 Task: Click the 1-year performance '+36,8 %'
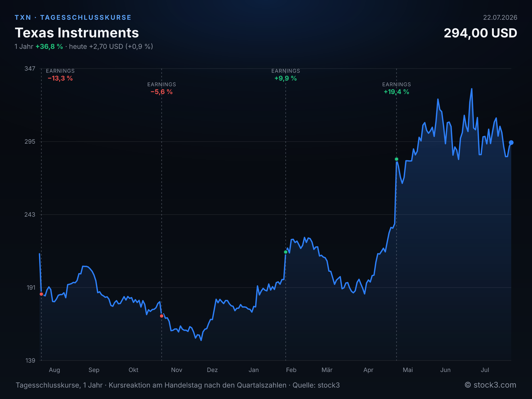(x=49, y=47)
